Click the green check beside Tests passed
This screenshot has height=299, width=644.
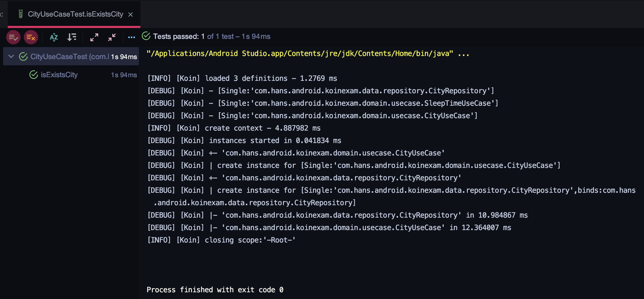click(146, 36)
